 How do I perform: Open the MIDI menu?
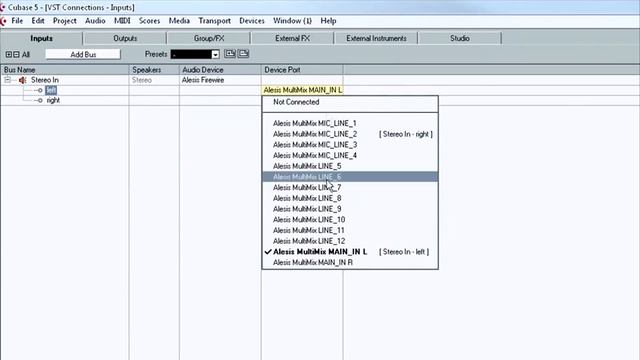[122, 21]
